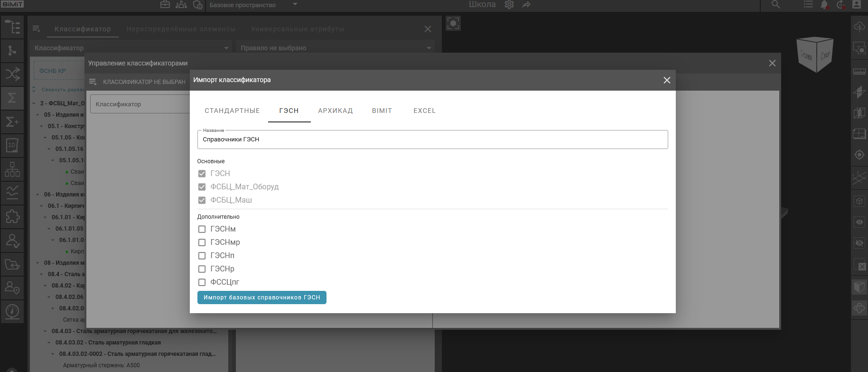Click the branch node icon in left sidebar
Viewport: 868px width, 372px height.
click(12, 50)
